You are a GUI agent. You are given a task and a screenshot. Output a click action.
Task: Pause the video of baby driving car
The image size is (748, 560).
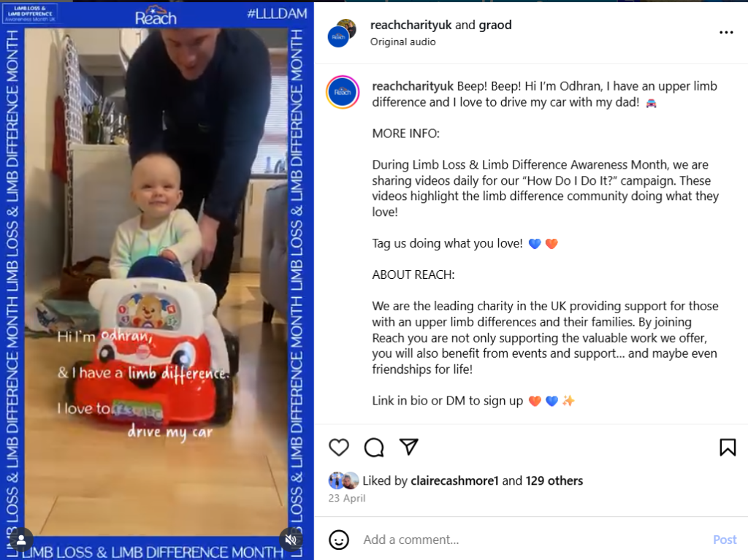click(x=156, y=281)
